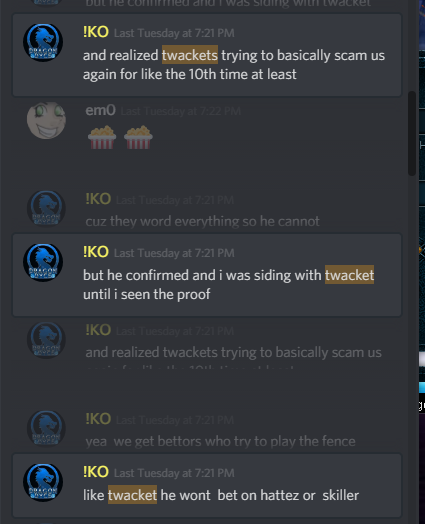Select dimmed message 'cuz they word everything so he cannot'
The width and height of the screenshot is (425, 524).
point(202,222)
